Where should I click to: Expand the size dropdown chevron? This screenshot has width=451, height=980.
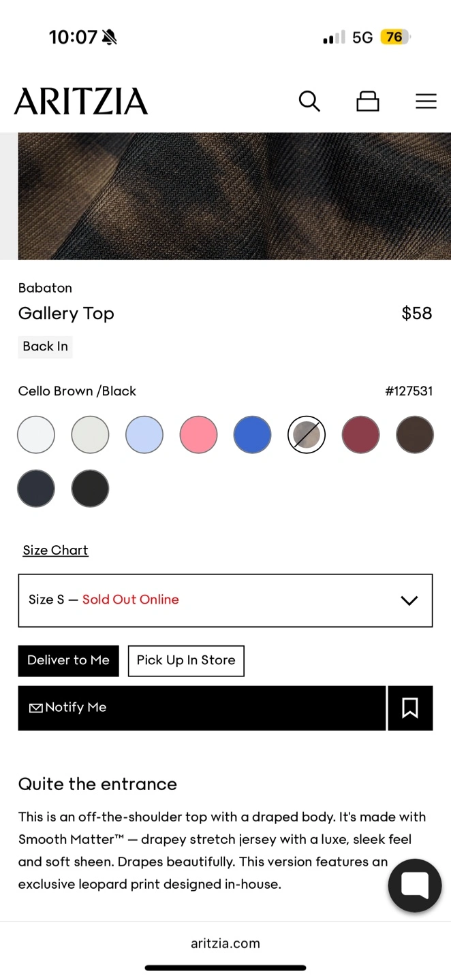click(409, 600)
